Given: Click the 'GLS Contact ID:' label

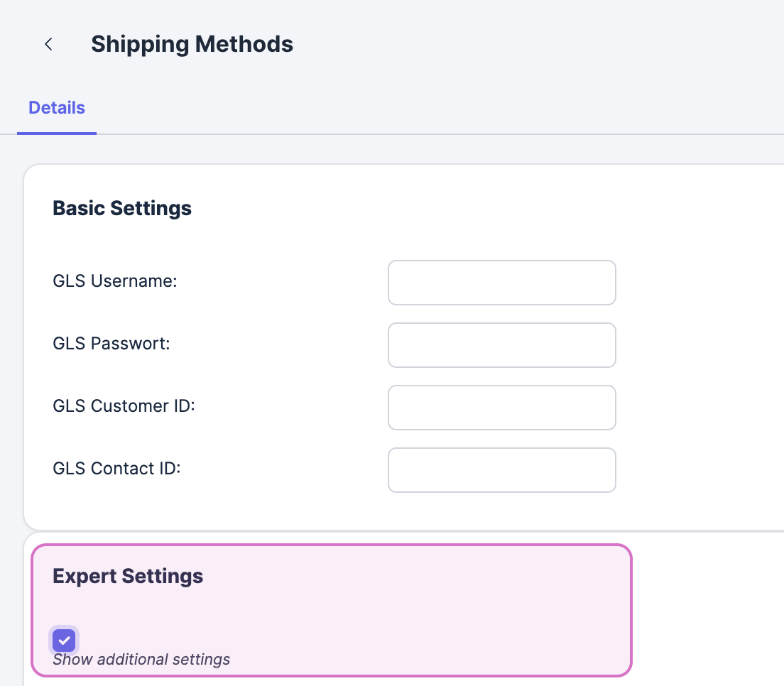Looking at the screenshot, I should pos(116,469).
